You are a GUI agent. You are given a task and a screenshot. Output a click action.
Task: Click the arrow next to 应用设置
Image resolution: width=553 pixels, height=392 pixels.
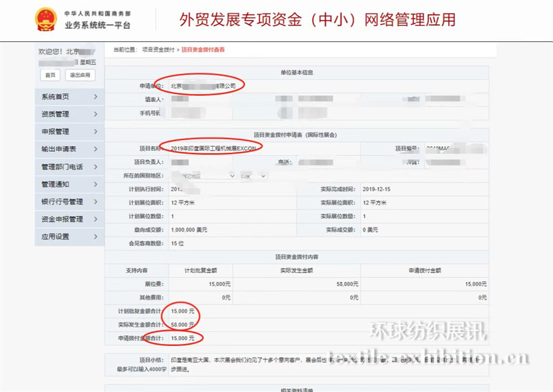tap(95, 237)
